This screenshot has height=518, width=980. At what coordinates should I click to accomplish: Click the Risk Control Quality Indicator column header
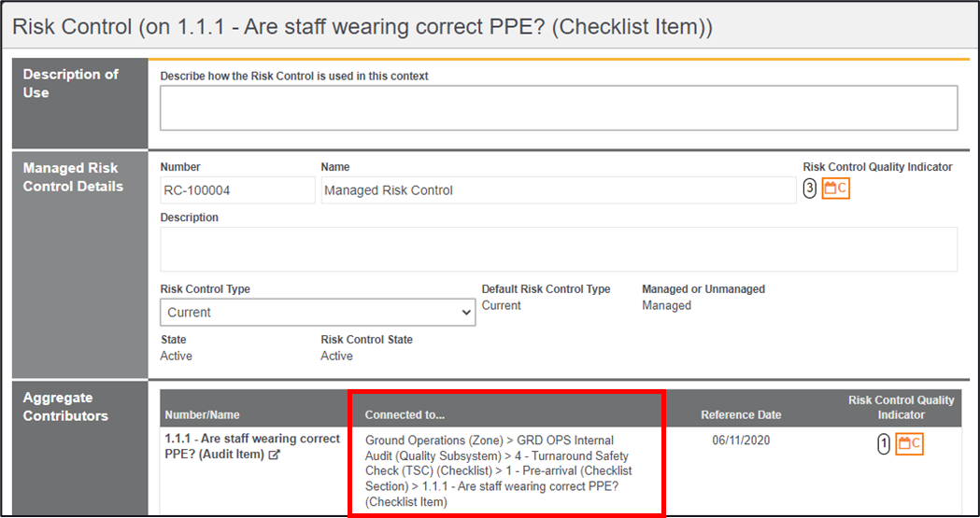(x=901, y=407)
